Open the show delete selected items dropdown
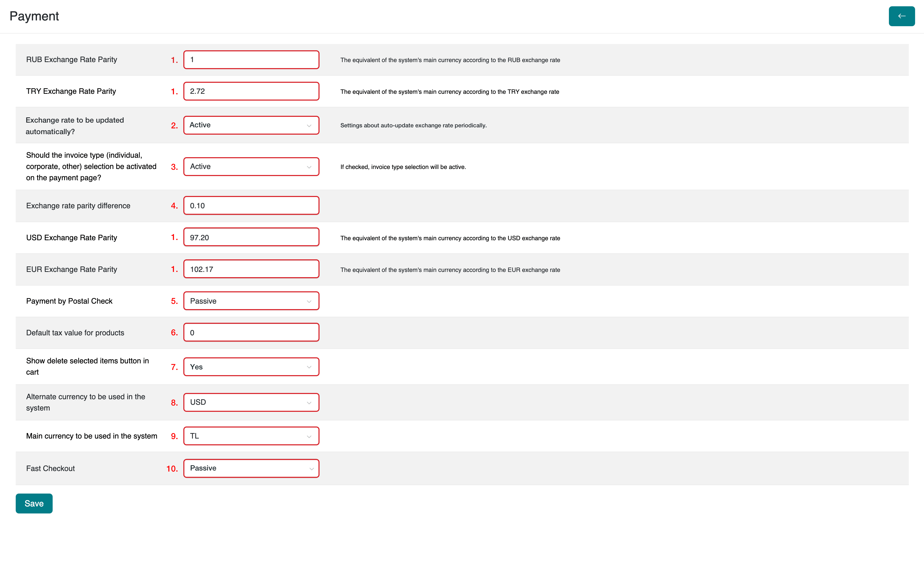This screenshot has width=924, height=569. click(251, 367)
